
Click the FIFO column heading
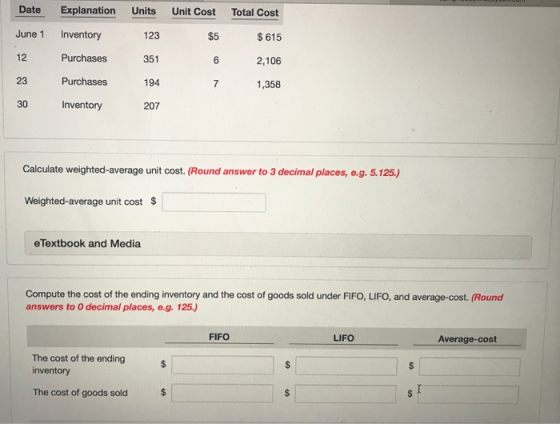tap(219, 337)
